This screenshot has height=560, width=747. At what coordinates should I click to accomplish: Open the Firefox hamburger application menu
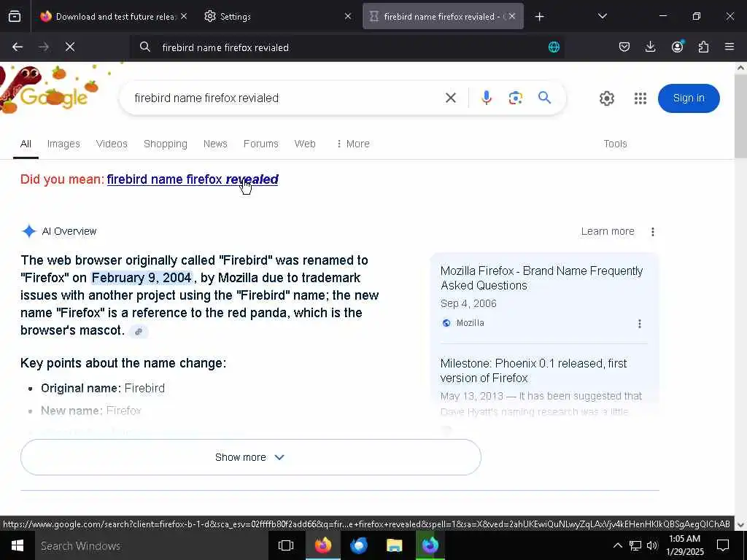coord(729,47)
